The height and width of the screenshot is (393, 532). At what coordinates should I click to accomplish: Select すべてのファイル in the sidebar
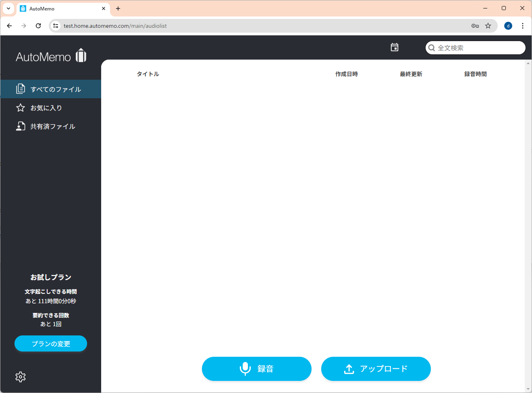[x=51, y=89]
